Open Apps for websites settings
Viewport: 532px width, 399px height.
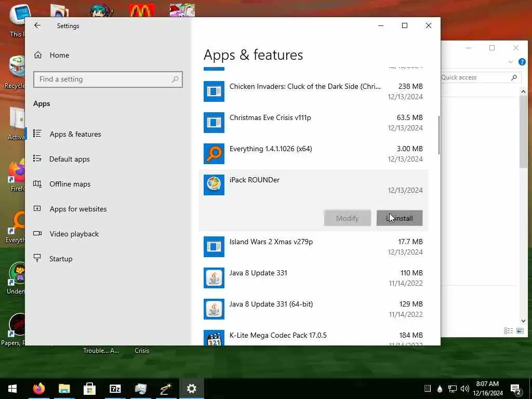[78, 209]
